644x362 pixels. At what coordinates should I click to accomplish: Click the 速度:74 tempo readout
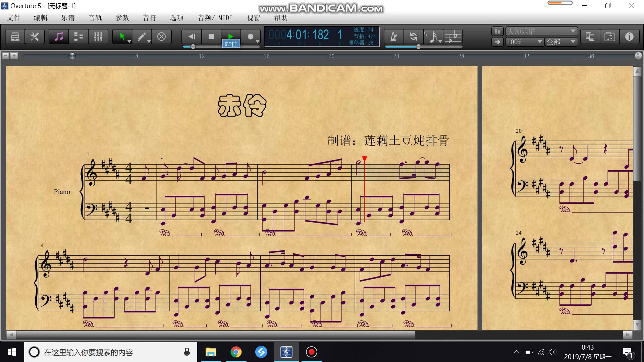click(363, 30)
